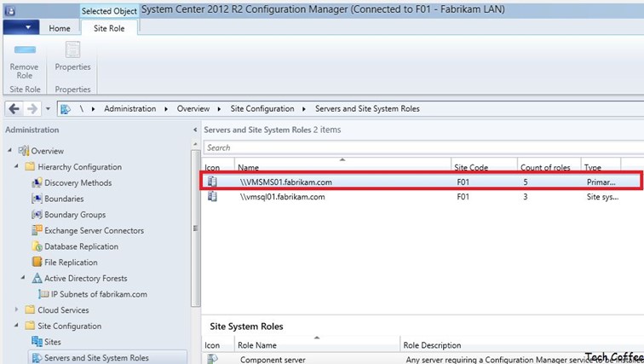
Task: Collapse the Site Configuration node
Action: pos(16,326)
